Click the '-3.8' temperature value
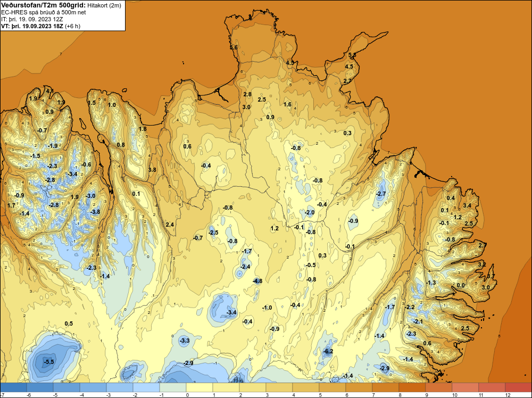The width and height of the screenshot is (532, 398). coord(95,212)
